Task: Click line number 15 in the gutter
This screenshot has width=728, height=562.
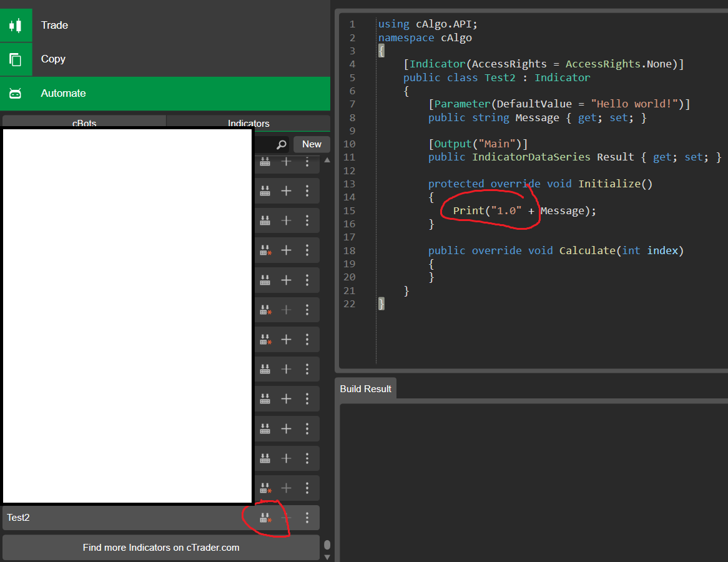Action: tap(349, 211)
